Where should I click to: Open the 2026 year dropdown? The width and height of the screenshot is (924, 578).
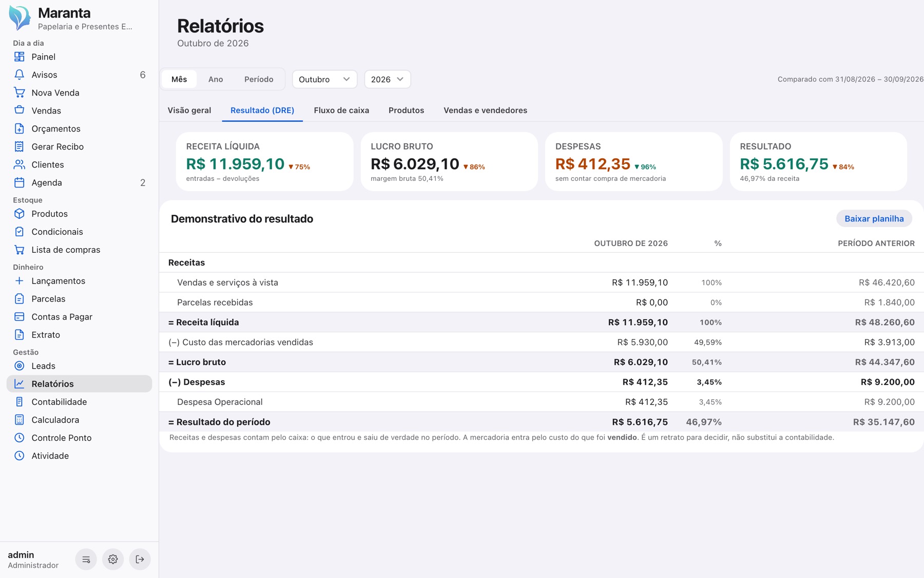(388, 79)
